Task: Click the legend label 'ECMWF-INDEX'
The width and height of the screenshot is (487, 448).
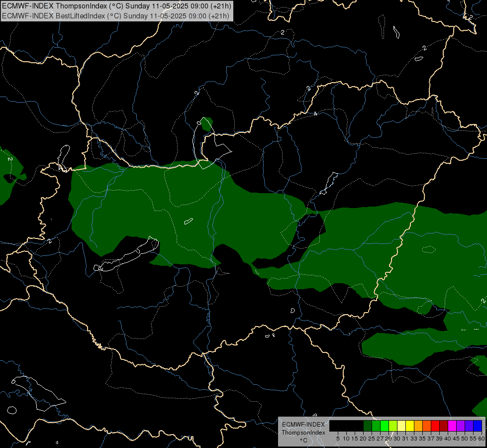Action: click(x=303, y=425)
